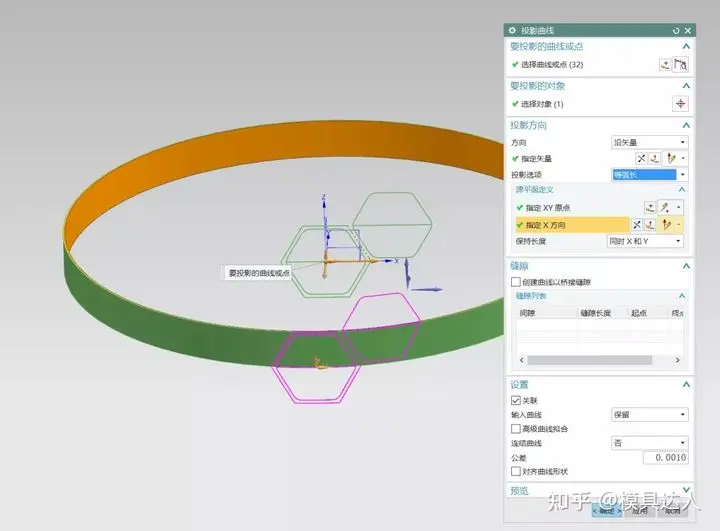
Task: Select the 选择对象 (1) step
Action: [x=538, y=104]
